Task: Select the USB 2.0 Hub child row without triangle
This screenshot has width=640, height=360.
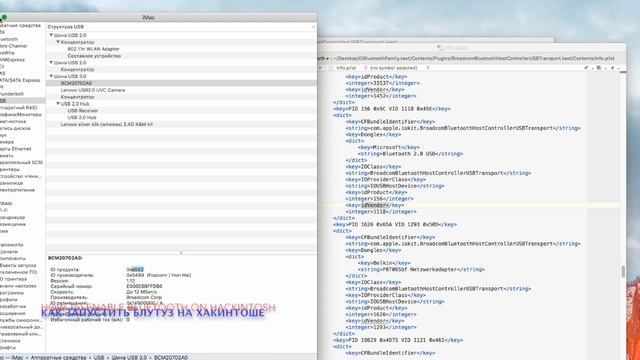Action: point(181,117)
